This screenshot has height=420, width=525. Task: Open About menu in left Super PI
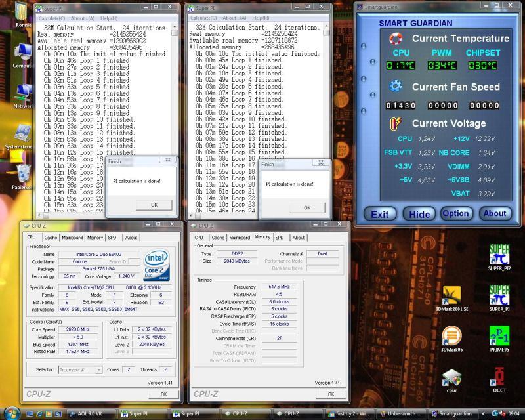click(x=83, y=18)
